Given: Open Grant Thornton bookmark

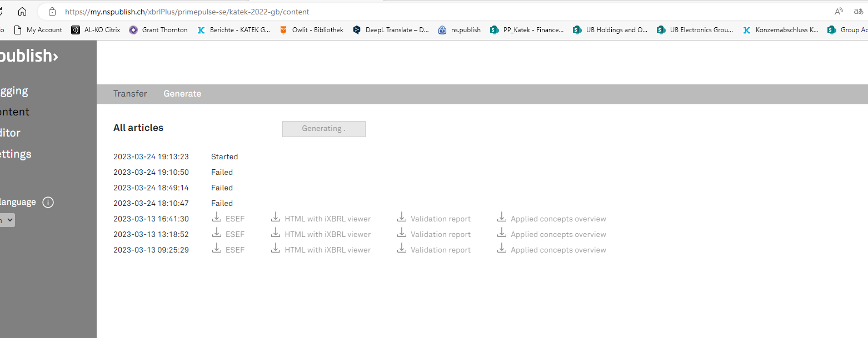Looking at the screenshot, I should [x=158, y=30].
